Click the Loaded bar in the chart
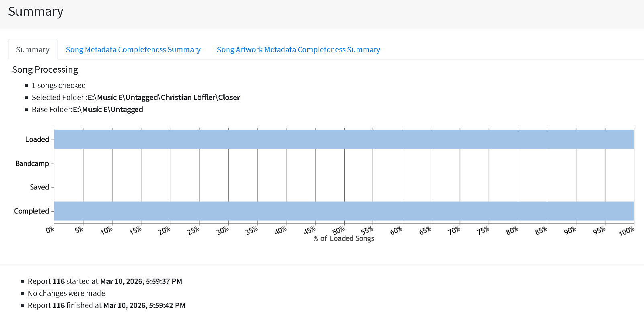This screenshot has width=644, height=324. pyautogui.click(x=344, y=139)
